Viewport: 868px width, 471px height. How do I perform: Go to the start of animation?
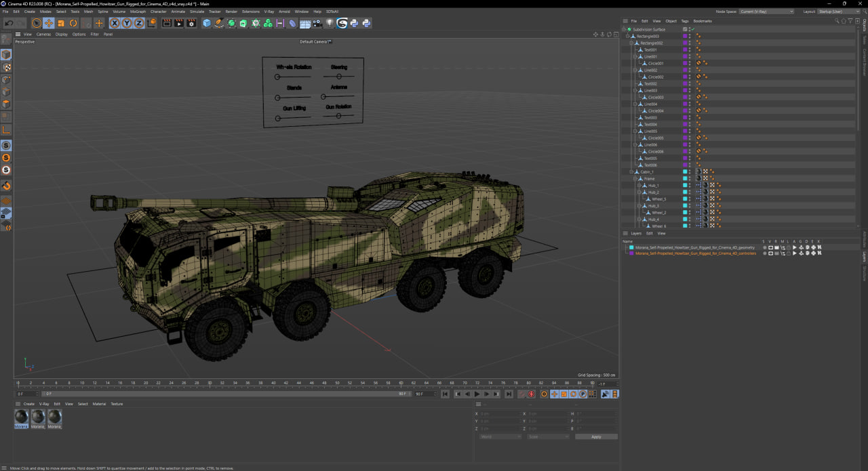[445, 394]
